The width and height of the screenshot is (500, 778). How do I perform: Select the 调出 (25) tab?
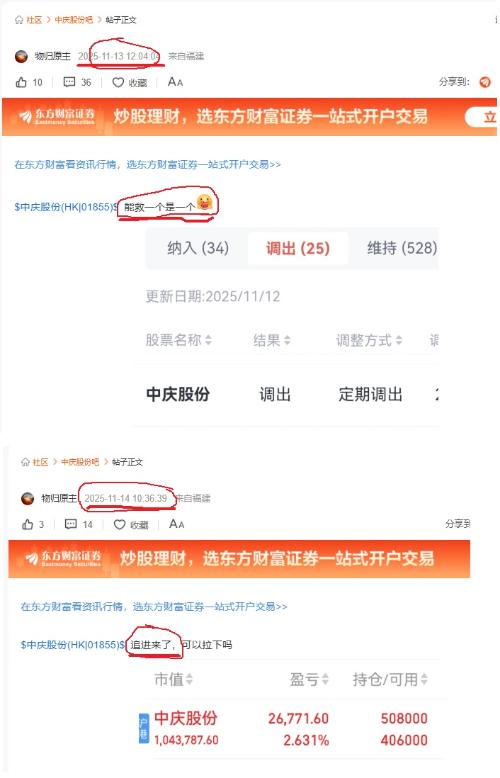pyautogui.click(x=298, y=248)
